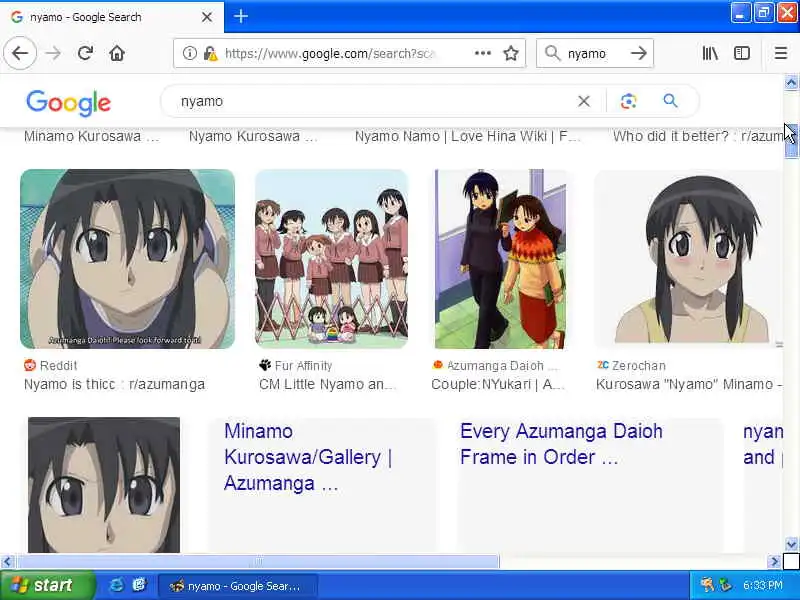Viewport: 800px width, 600px height.
Task: Open Zerochan Kurosawa Minamo portrait image
Action: click(688, 259)
